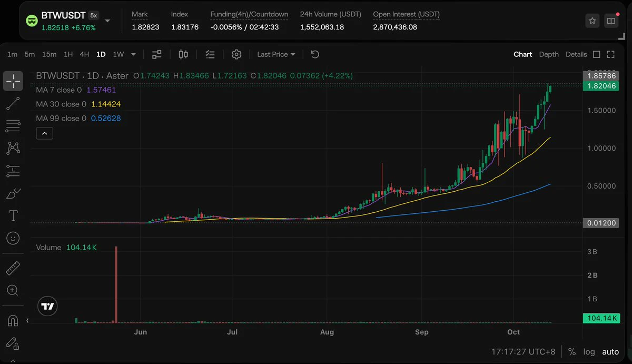Open the candlestick chart type selector
This screenshot has width=632, height=364.
pyautogui.click(x=183, y=54)
